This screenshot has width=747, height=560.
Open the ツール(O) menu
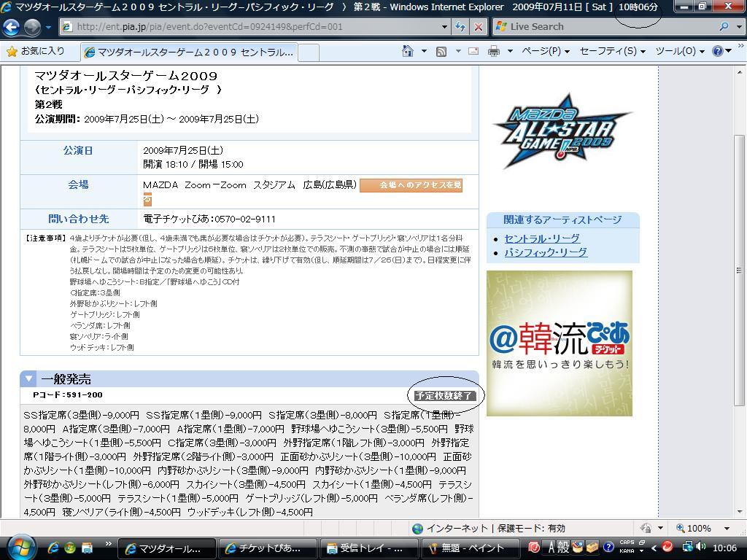680,51
